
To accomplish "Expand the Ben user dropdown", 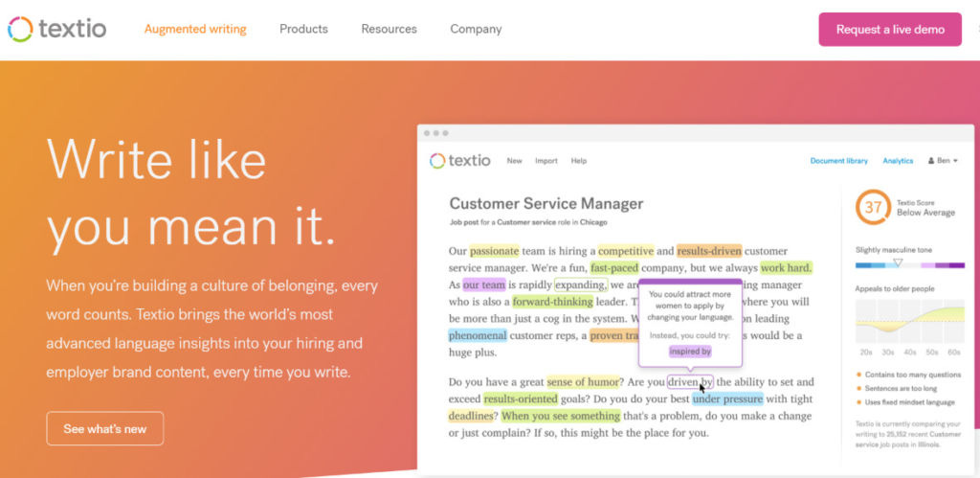I will (943, 161).
